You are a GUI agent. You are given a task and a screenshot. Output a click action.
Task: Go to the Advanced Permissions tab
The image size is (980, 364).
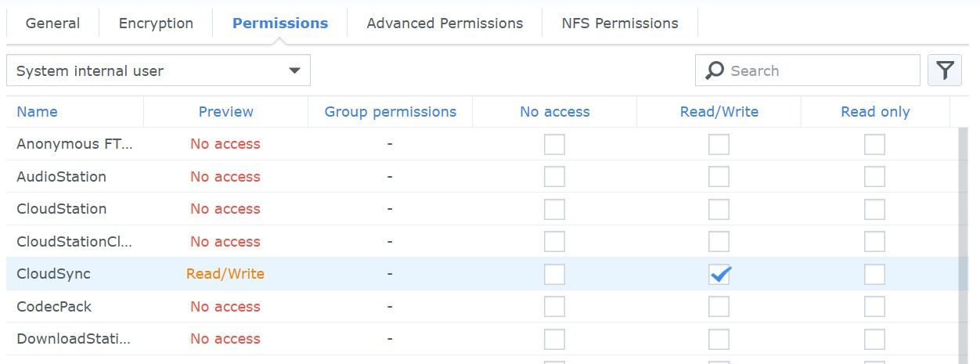click(x=445, y=23)
